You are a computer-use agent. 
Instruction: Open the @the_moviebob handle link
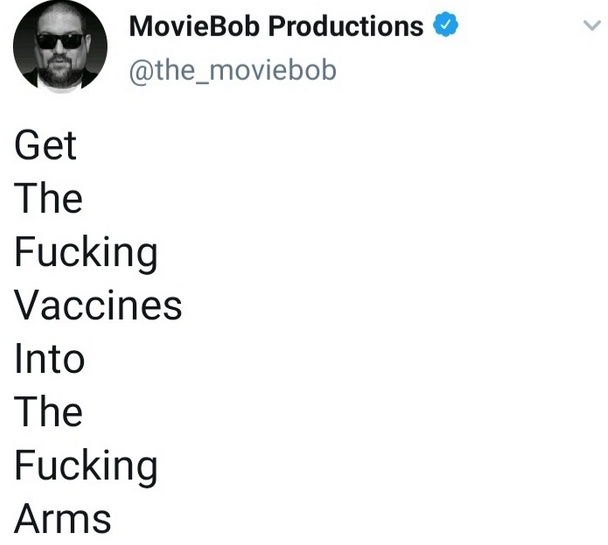coord(233,71)
